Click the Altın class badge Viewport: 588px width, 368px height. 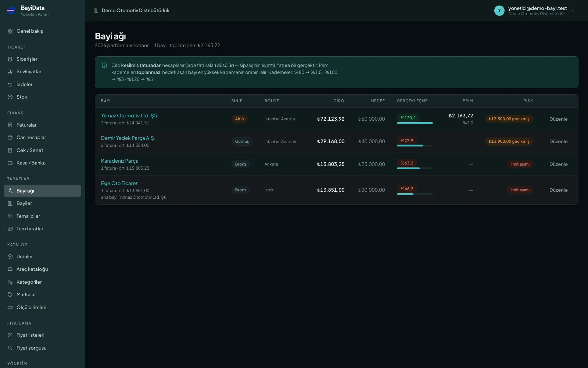click(239, 119)
